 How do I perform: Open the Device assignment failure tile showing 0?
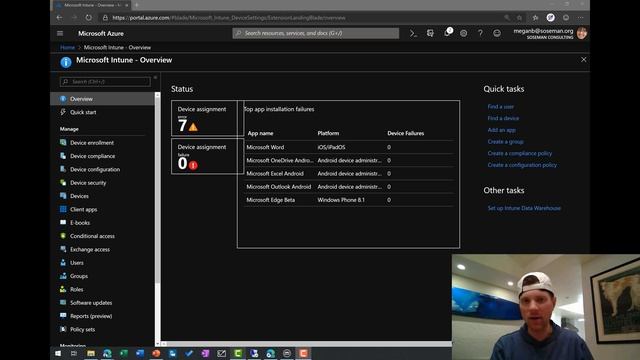[207, 156]
